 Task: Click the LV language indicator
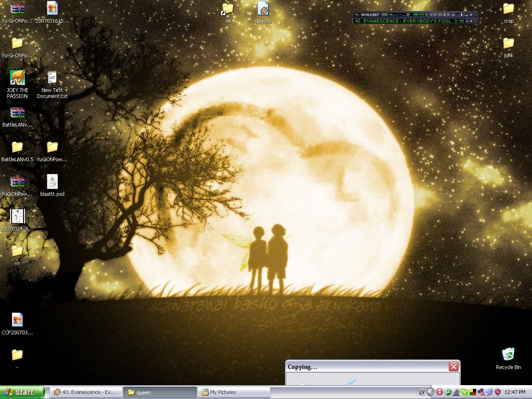click(x=422, y=392)
